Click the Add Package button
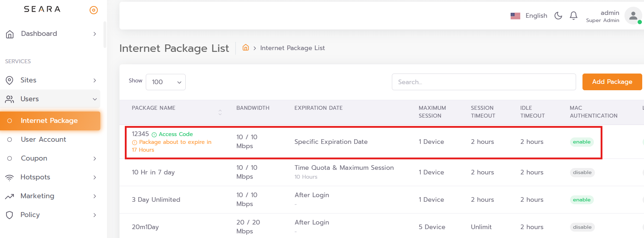Screen dimensions: 644x238 tap(612, 82)
